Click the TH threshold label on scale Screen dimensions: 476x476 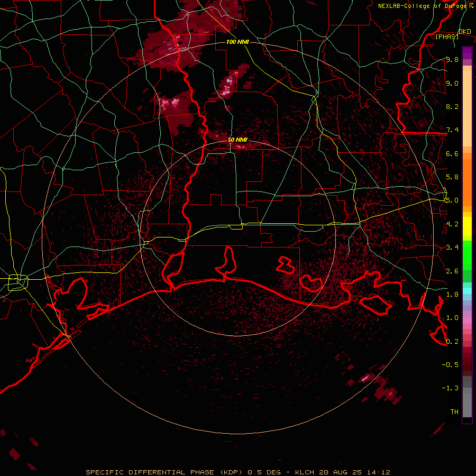coord(454,412)
